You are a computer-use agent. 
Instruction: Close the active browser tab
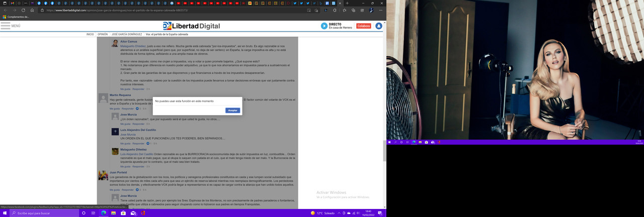[340, 3]
